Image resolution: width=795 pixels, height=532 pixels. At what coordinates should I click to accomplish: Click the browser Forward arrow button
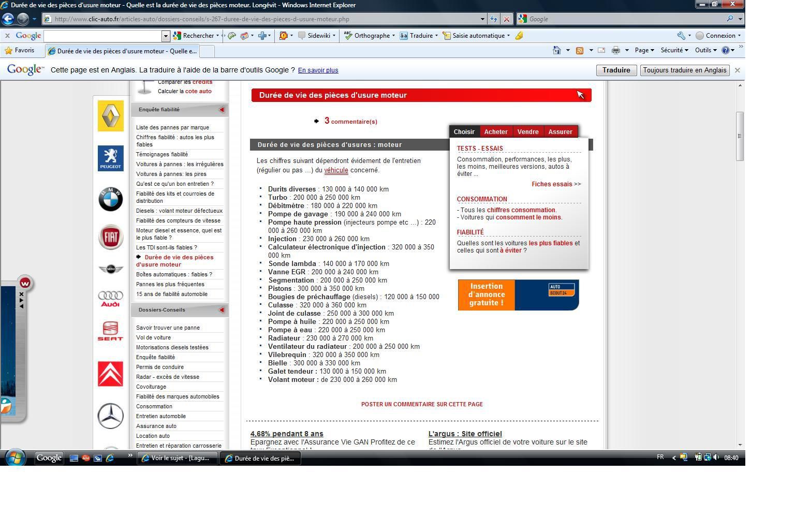pos(23,19)
